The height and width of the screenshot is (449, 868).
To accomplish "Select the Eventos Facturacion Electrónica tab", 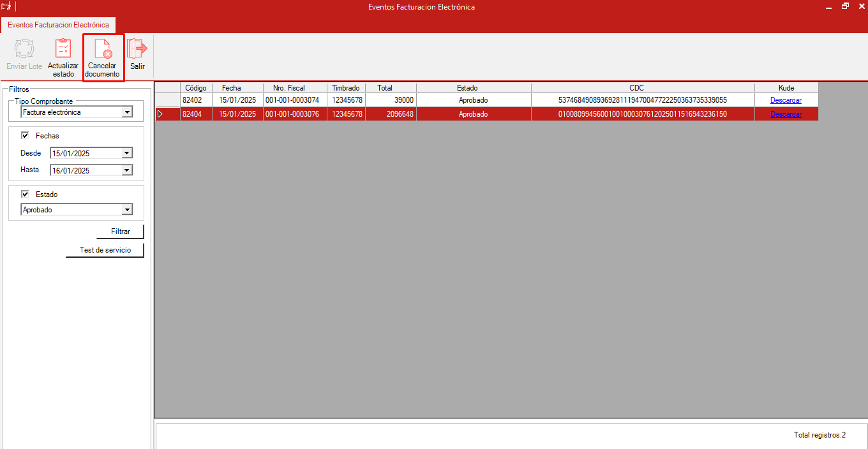I will click(x=58, y=25).
